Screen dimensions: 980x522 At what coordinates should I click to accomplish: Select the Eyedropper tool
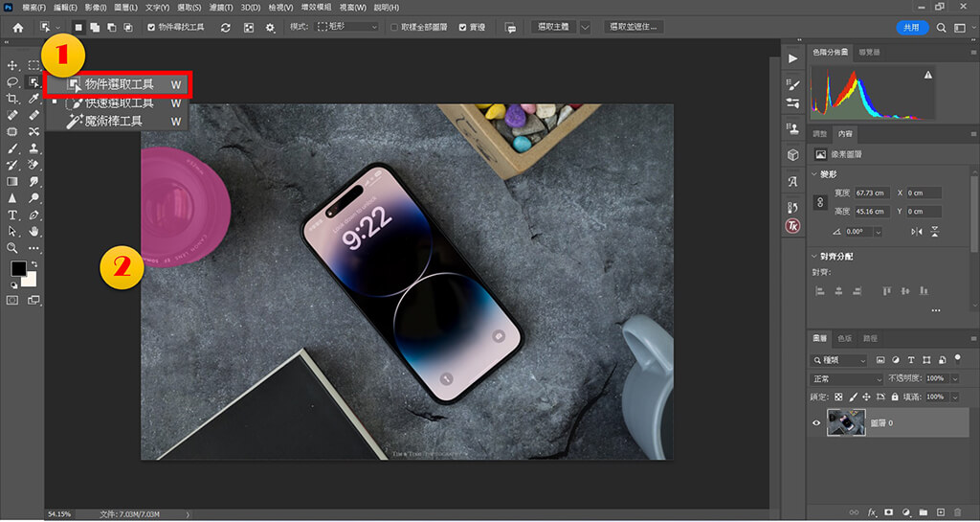coord(33,99)
